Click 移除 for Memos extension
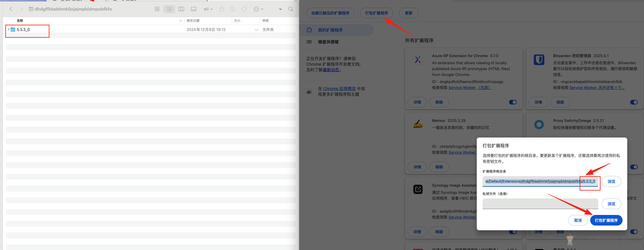 439,167
